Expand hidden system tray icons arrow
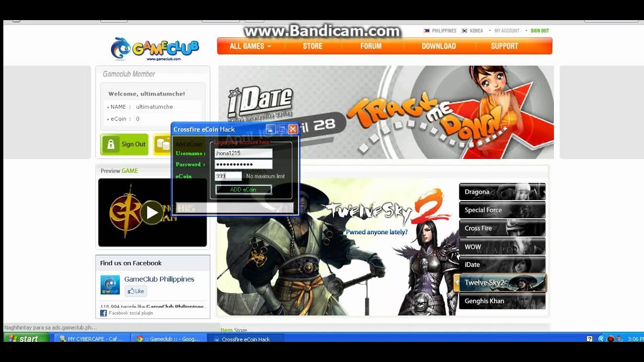Viewport: 644px width, 362px height. click(601, 339)
